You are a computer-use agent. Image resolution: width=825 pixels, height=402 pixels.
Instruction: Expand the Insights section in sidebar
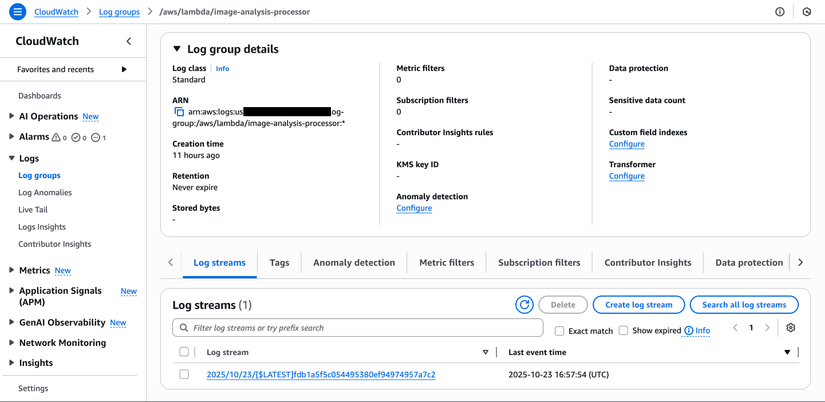point(12,363)
